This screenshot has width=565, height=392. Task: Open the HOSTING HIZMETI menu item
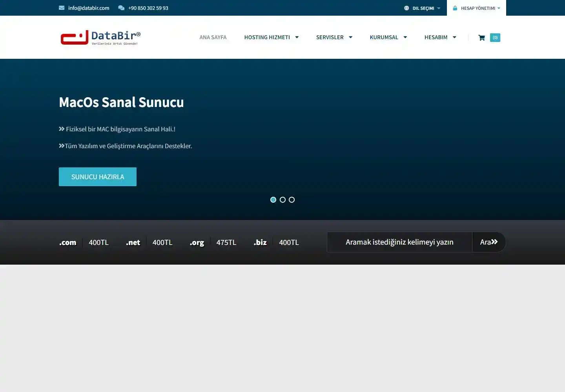click(x=267, y=37)
